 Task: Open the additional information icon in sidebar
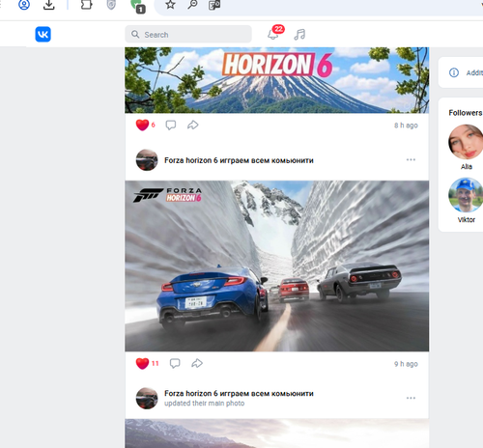tap(454, 72)
